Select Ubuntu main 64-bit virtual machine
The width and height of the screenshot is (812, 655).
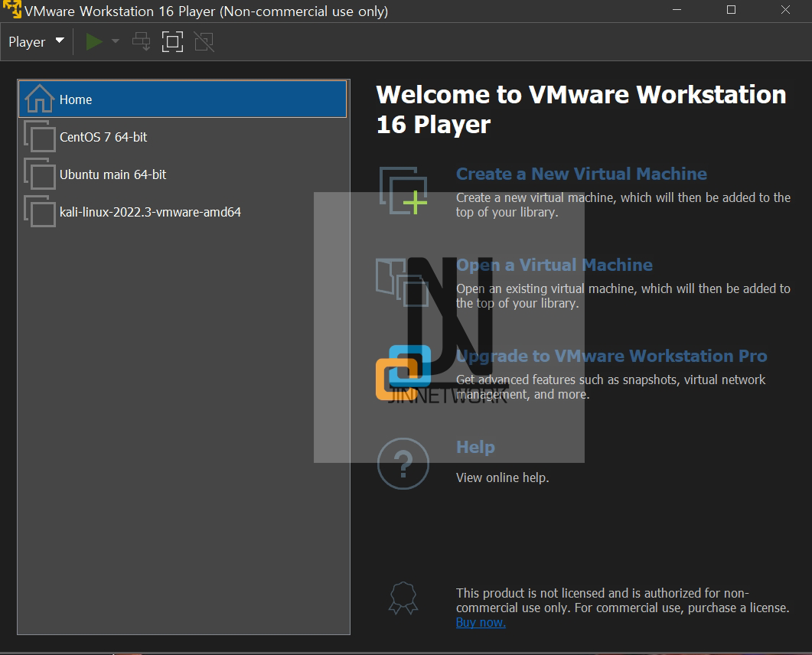[x=183, y=174]
